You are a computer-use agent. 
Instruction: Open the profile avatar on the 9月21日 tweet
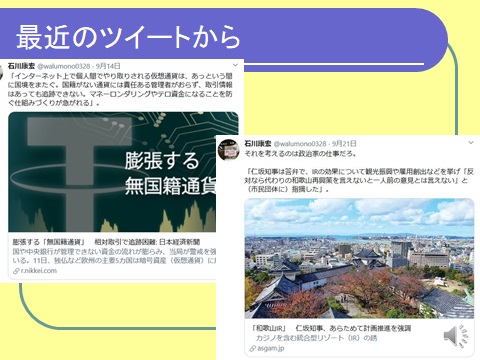point(228,150)
